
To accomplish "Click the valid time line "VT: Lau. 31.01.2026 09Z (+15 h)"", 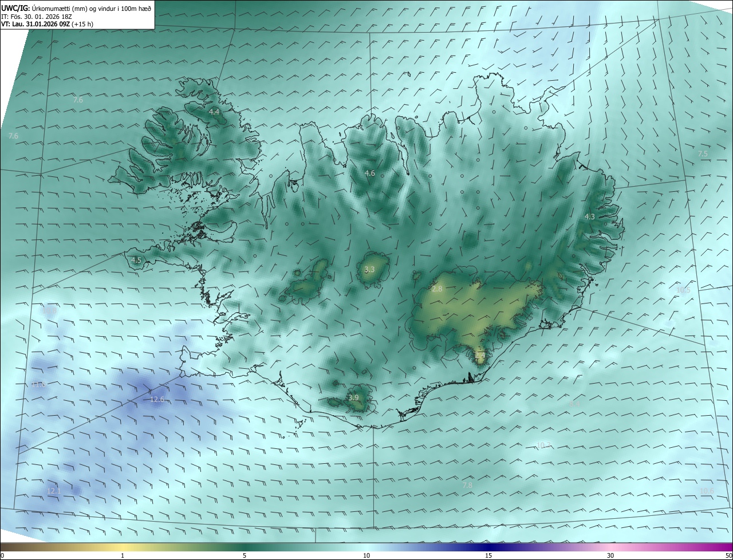I will click(47, 24).
